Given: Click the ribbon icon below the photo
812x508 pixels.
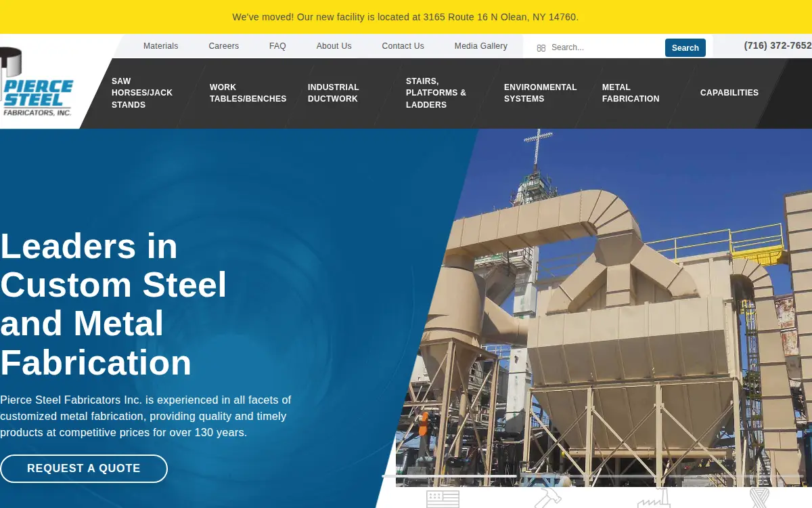Looking at the screenshot, I should pyautogui.click(x=759, y=498).
